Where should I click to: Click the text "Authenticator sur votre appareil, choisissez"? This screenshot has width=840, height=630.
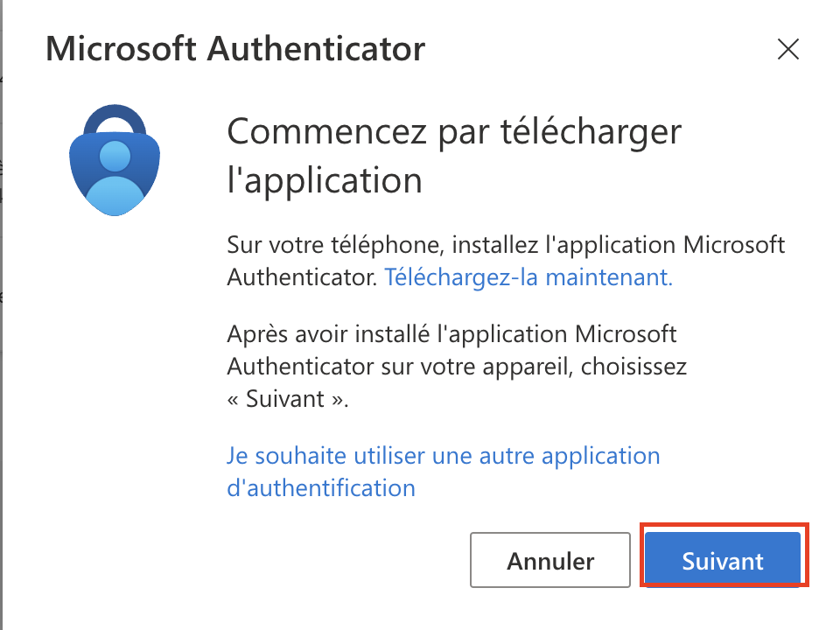pos(456,367)
